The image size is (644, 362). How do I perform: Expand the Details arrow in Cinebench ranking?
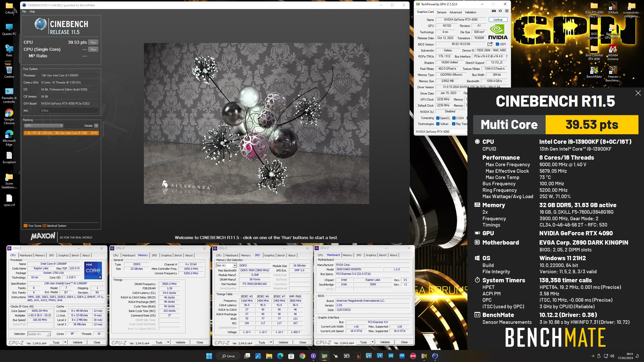96,126
